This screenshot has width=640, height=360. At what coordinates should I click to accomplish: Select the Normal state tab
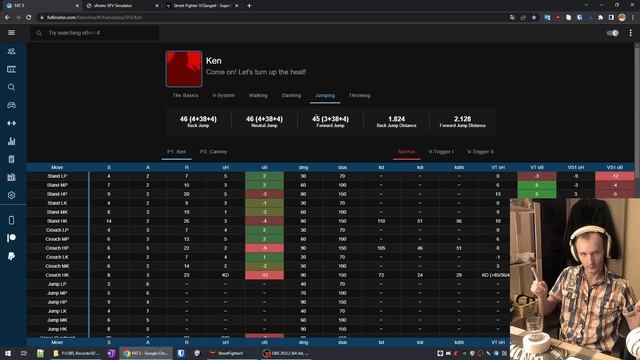pyautogui.click(x=407, y=152)
